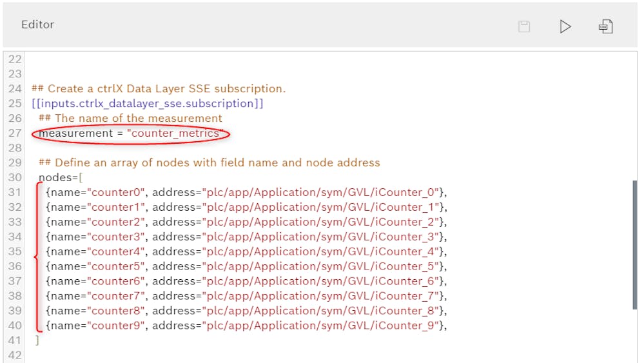644x363 pixels.
Task: Click the line '[[inputs.ctrlx_datalayer_sse.subscription]]'
Action: coord(148,103)
